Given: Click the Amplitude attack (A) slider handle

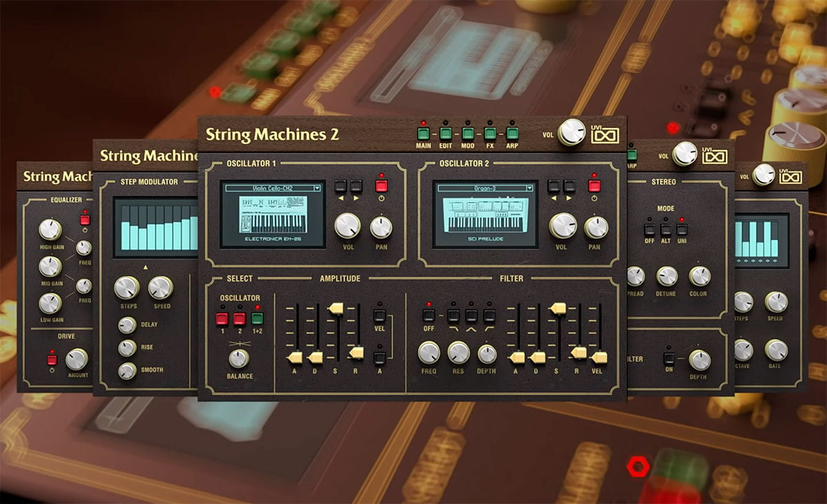Looking at the screenshot, I should (295, 357).
